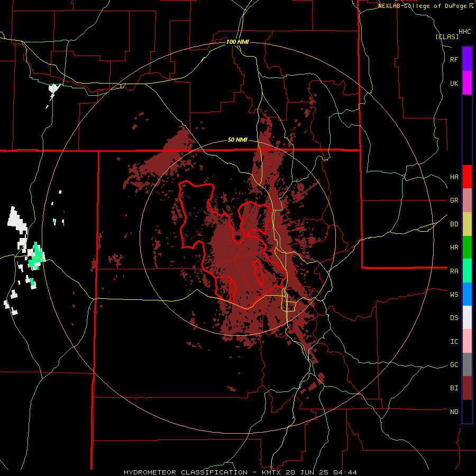476x476 pixels.
Task: Click the RA legend label
Action: pos(454,271)
